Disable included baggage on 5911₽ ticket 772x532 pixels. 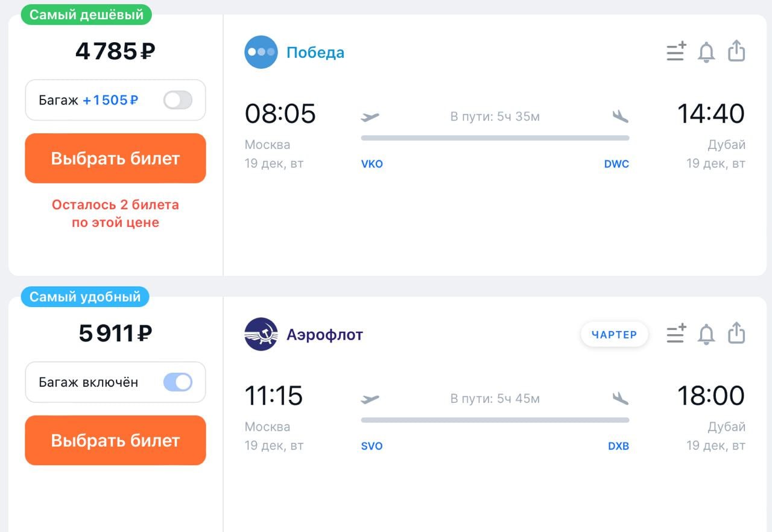[x=178, y=382]
